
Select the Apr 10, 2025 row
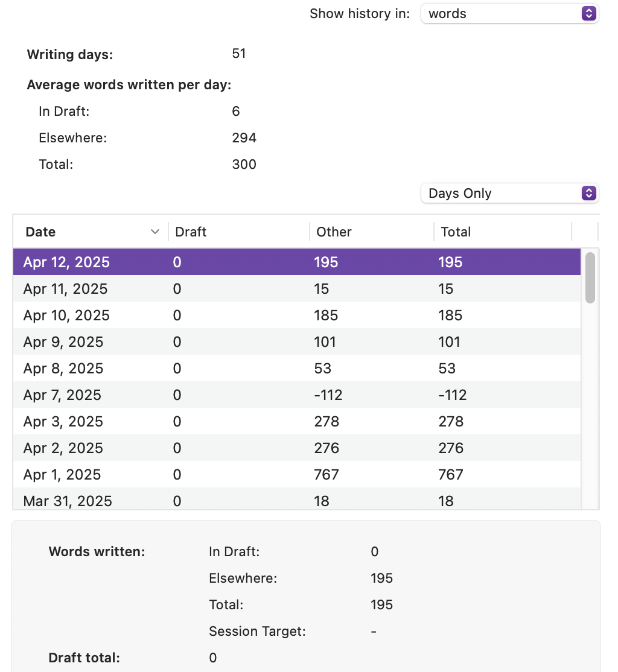point(297,315)
